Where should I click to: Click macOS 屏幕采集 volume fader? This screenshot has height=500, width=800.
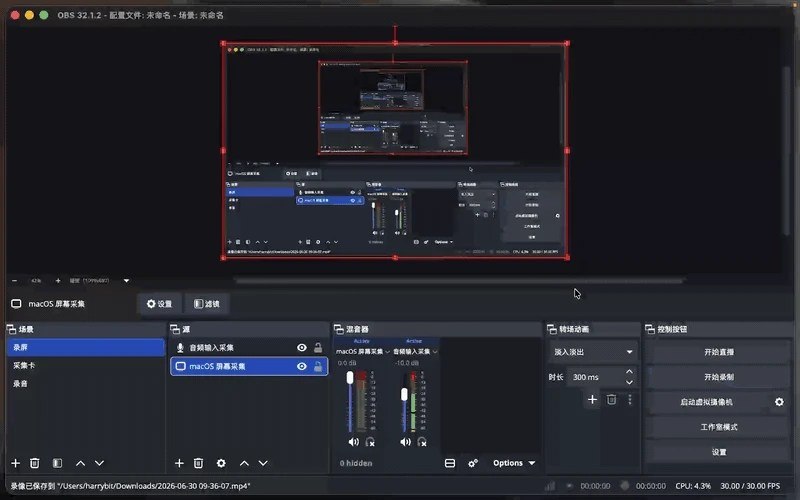pos(350,378)
